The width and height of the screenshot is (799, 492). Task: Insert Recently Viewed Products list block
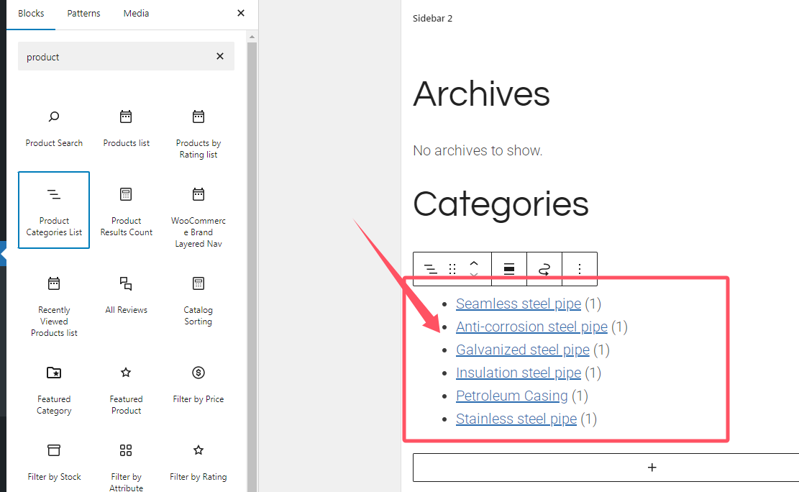(x=54, y=305)
